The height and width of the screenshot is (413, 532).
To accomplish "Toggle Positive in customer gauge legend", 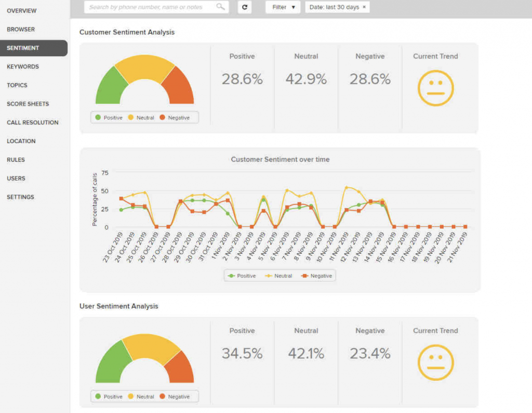I will tap(109, 118).
